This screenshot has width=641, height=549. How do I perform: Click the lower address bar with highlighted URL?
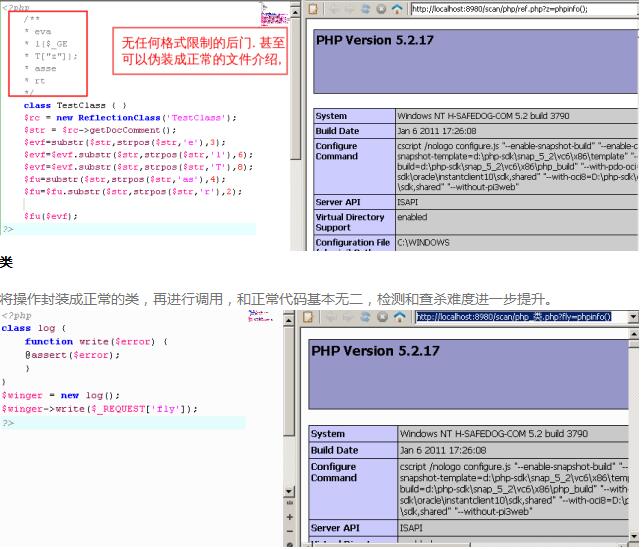click(x=521, y=317)
